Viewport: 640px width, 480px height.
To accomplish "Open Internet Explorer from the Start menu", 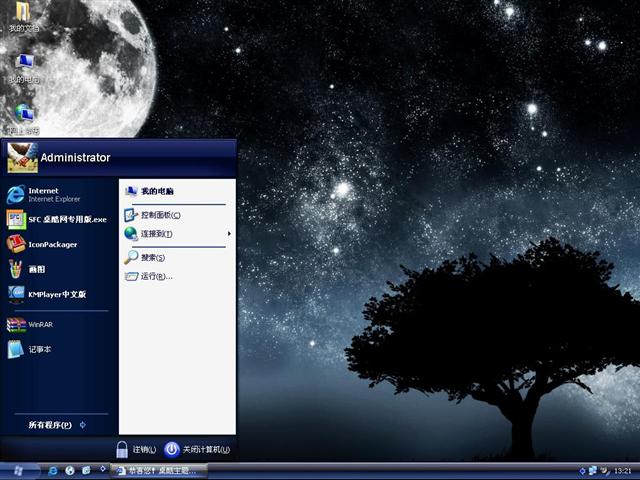I will coord(45,194).
